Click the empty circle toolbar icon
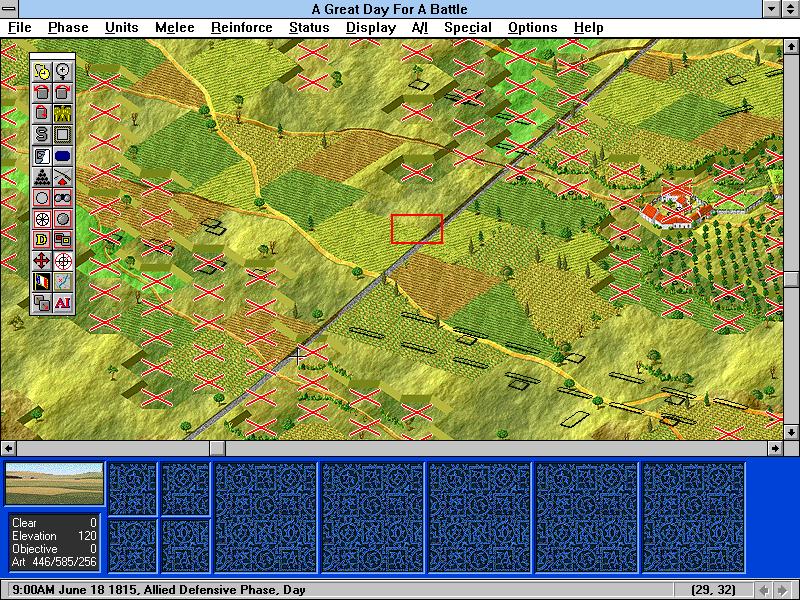Image resolution: width=800 pixels, height=600 pixels. [x=42, y=198]
